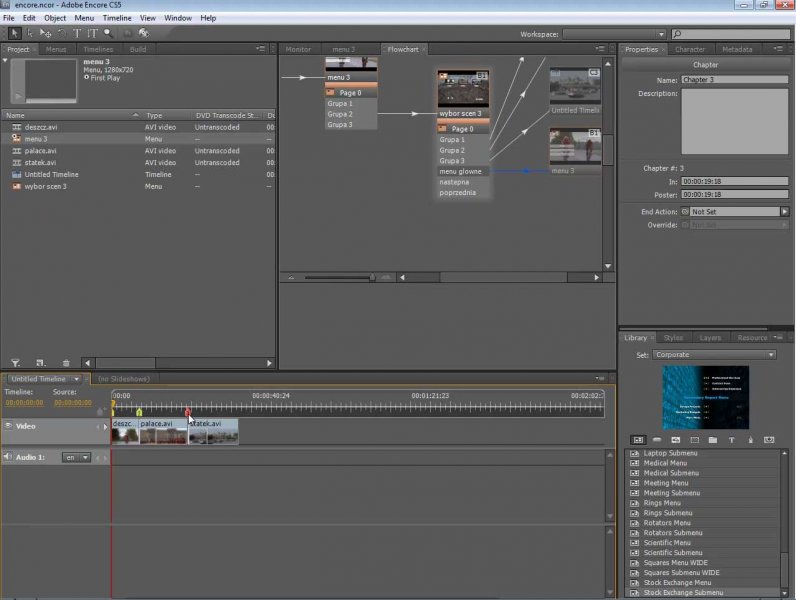Viewport: 796px width, 600px height.
Task: Click the red chapter marker on the timeline
Action: 187,412
